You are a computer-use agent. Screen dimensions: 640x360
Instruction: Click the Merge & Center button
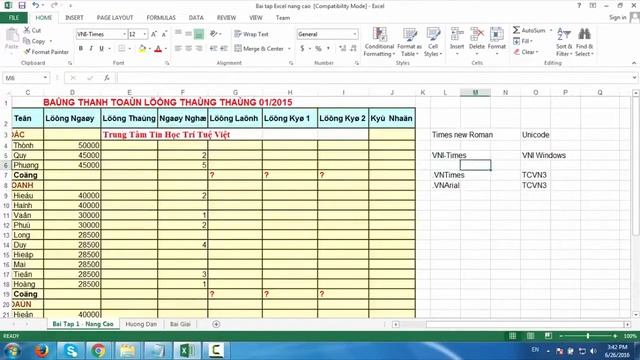pyautogui.click(x=259, y=49)
